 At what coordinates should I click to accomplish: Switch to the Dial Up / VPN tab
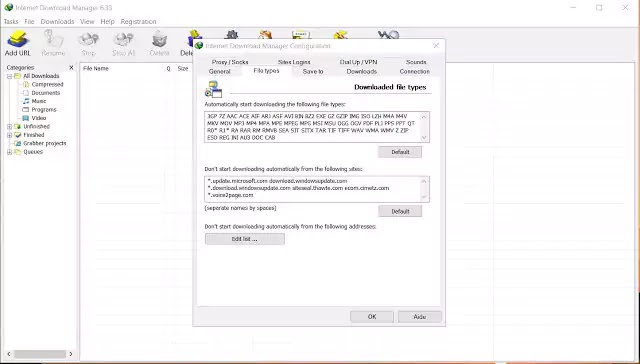pos(358,62)
